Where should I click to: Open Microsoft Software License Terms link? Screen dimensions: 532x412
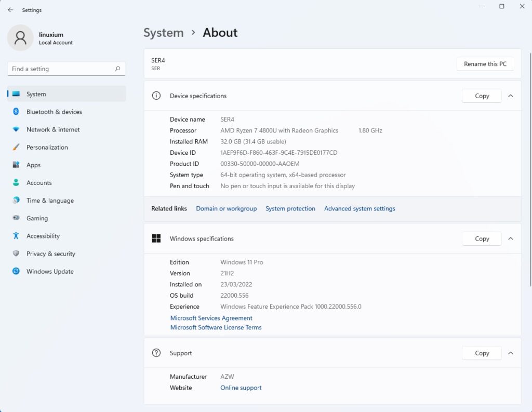[x=216, y=327]
